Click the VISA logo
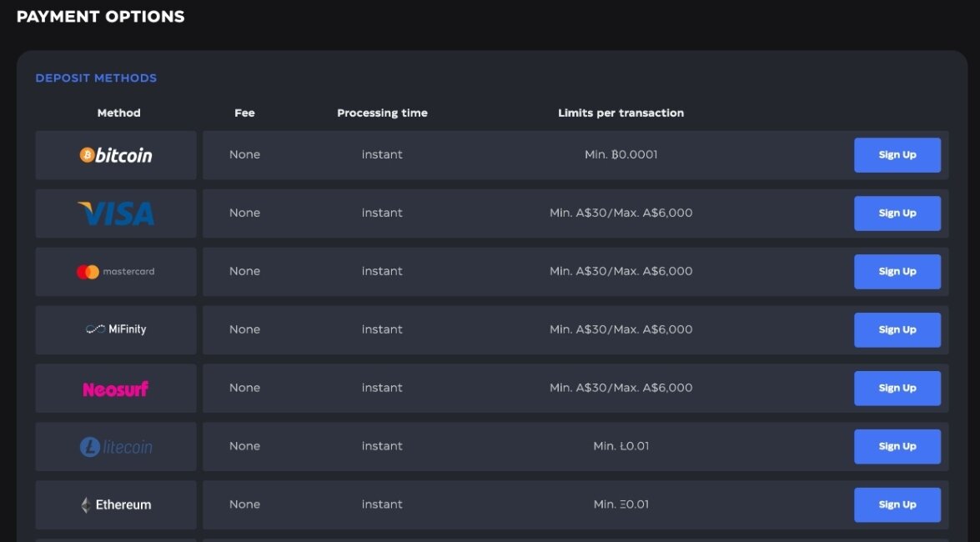Image resolution: width=980 pixels, height=542 pixels. pyautogui.click(x=116, y=213)
